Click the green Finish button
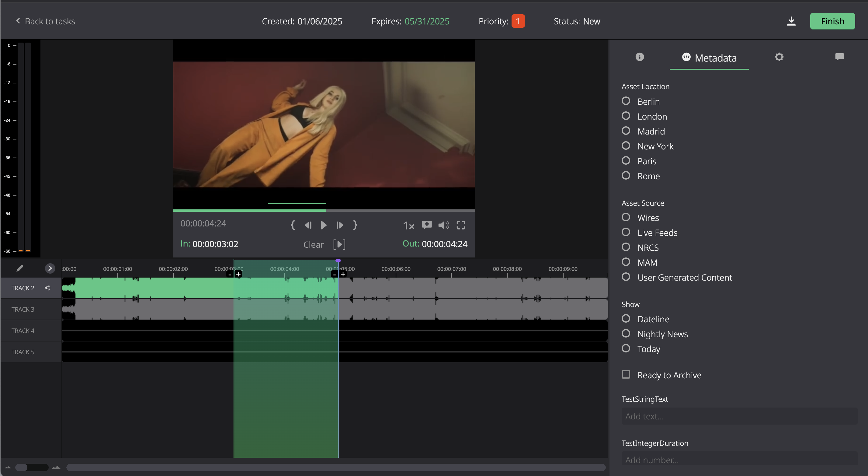This screenshot has height=476, width=868. click(832, 21)
